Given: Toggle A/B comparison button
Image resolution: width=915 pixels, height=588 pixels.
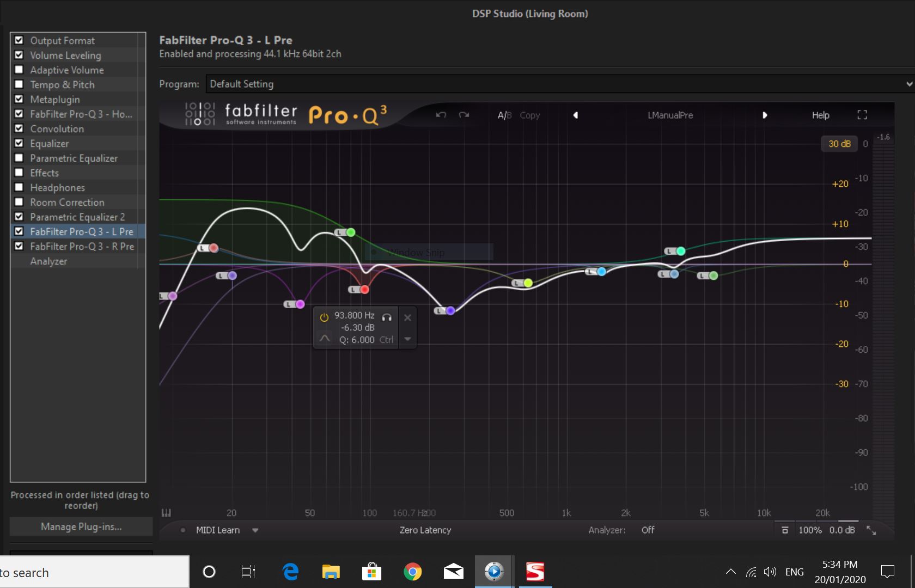Looking at the screenshot, I should tap(504, 115).
